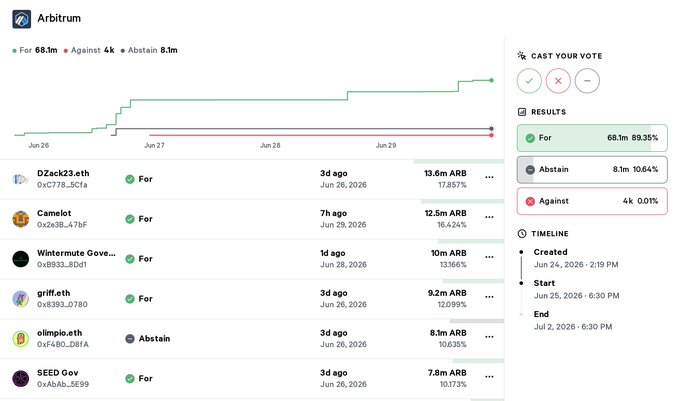Viewport: 680px width, 401px height.
Task: Click the red X icon in Against result
Action: tap(530, 202)
